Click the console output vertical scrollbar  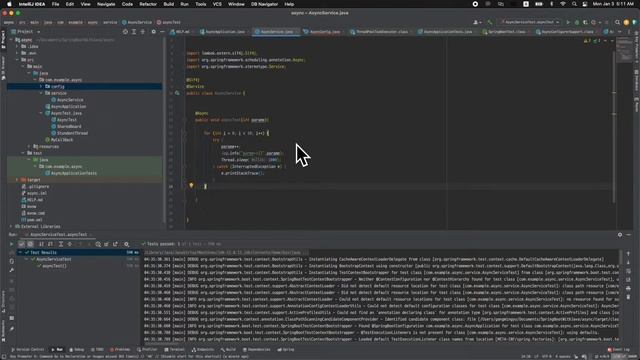621,258
